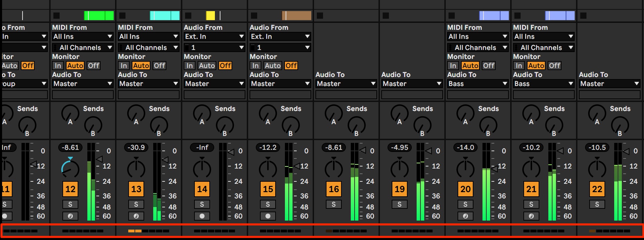Solo track 19
Image resolution: width=644 pixels, height=240 pixels.
pos(400,204)
